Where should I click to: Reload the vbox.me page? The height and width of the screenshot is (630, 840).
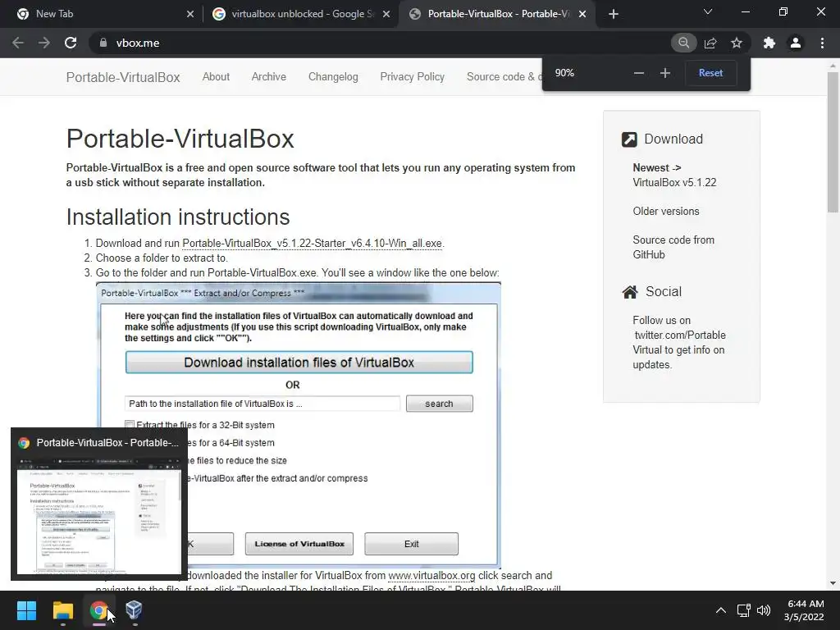pos(71,43)
